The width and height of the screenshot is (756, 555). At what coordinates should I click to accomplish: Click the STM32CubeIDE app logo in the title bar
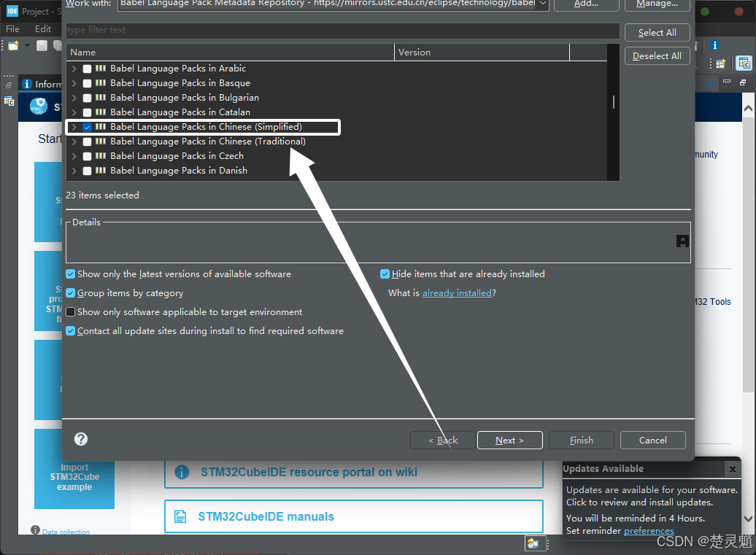point(12,11)
